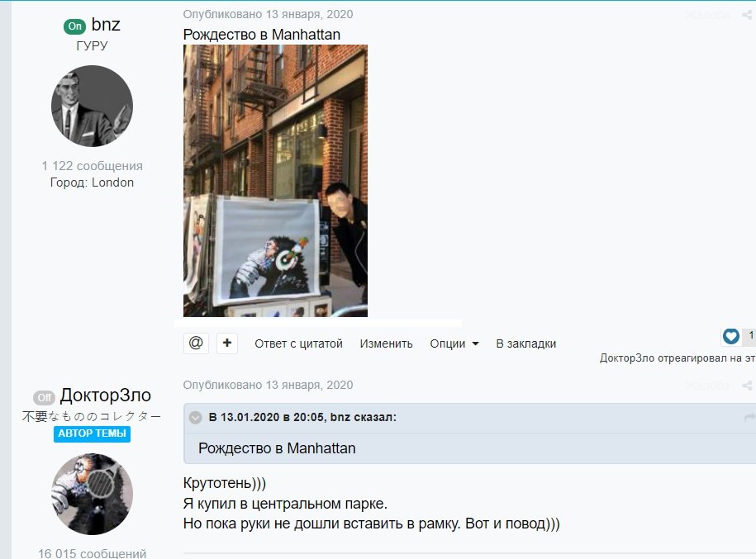Click the @ mention button
The height and width of the screenshot is (559, 756).
point(196,343)
